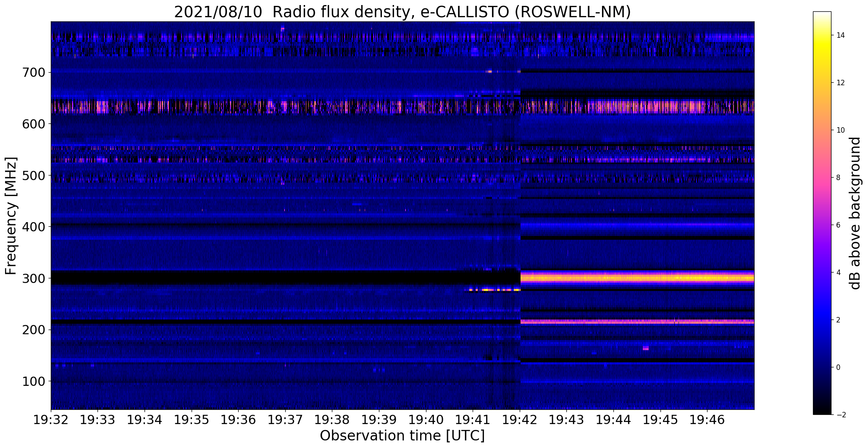Click the colorbar tick label 4
This screenshot has width=868, height=448.
(x=839, y=272)
